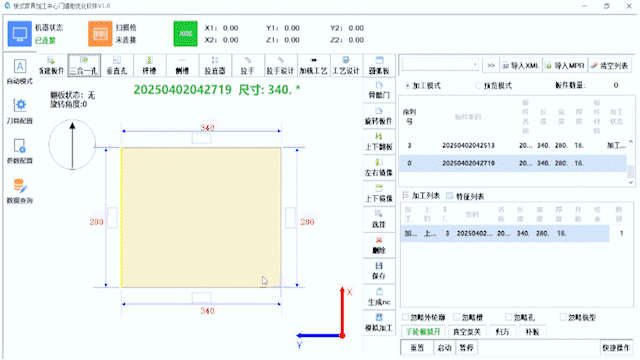The width and height of the screenshot is (640, 360).
Task: Select the 铣槽 tool
Action: tap(149, 65)
